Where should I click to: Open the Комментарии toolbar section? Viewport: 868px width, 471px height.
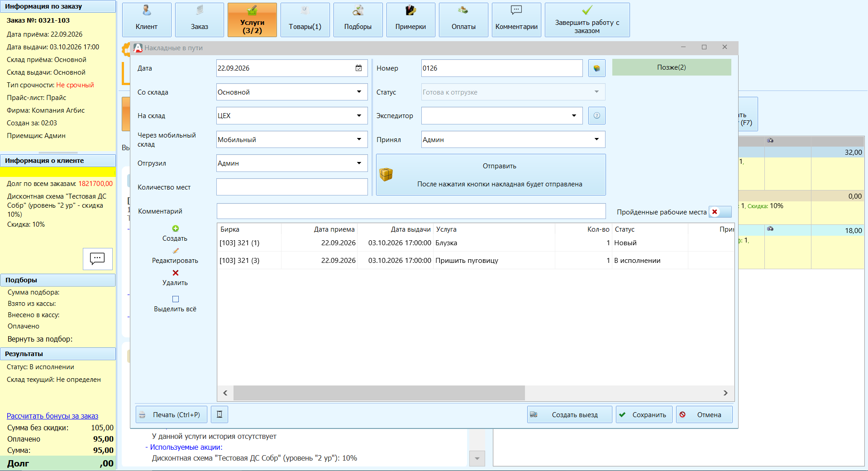pos(516,20)
